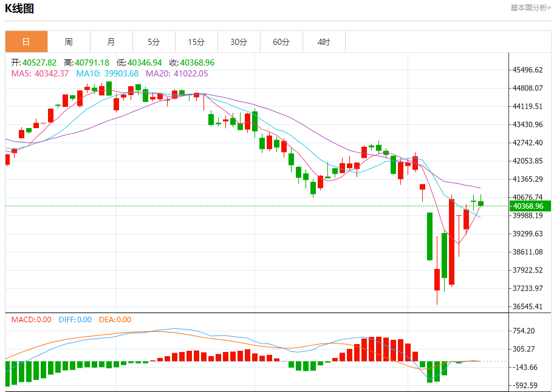Click the 38611.08 price axis label
554x392 pixels.
pyautogui.click(x=528, y=252)
